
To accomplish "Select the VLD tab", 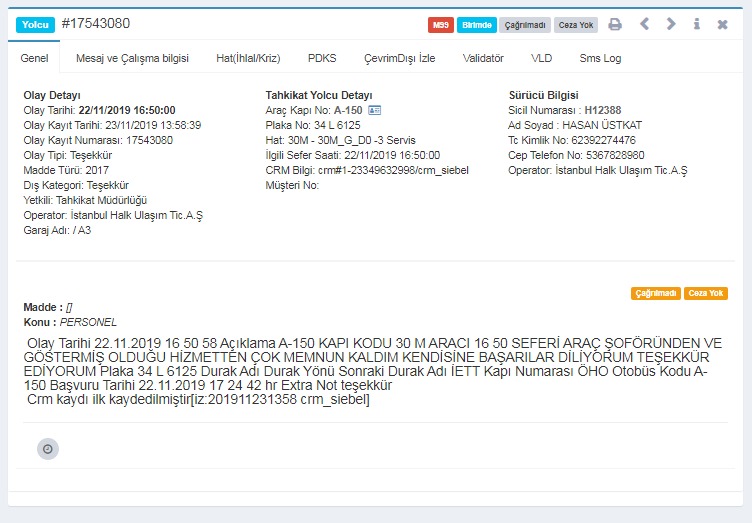I will 541,58.
